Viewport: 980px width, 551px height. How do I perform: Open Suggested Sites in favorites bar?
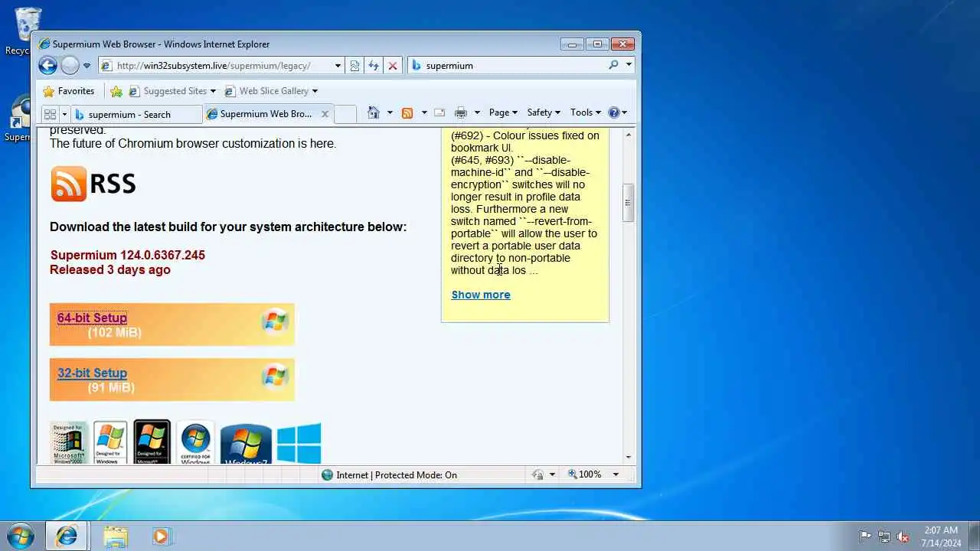(x=171, y=91)
